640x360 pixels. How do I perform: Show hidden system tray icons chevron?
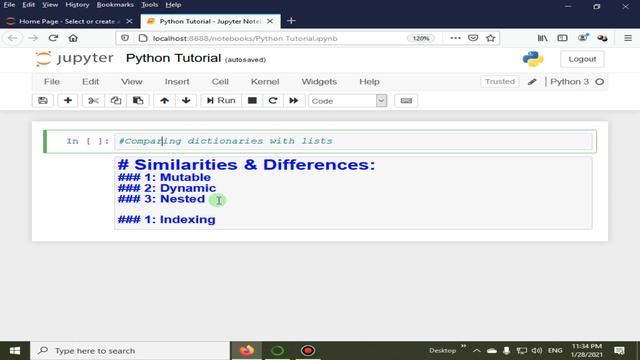[477, 351]
